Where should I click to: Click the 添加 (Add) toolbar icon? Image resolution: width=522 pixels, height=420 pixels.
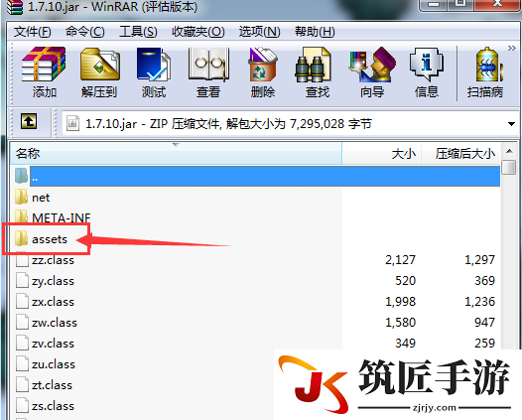coord(44,72)
